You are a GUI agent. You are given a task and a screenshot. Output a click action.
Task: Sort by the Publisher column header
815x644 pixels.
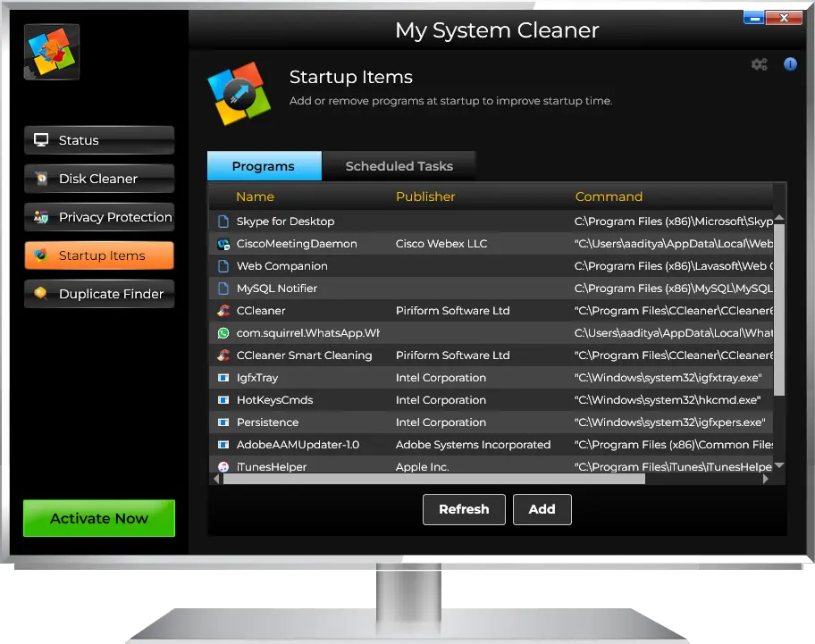pyautogui.click(x=425, y=197)
